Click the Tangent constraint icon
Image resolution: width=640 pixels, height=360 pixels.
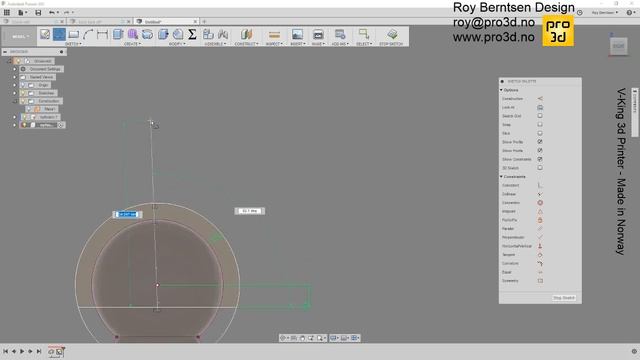[x=540, y=255]
